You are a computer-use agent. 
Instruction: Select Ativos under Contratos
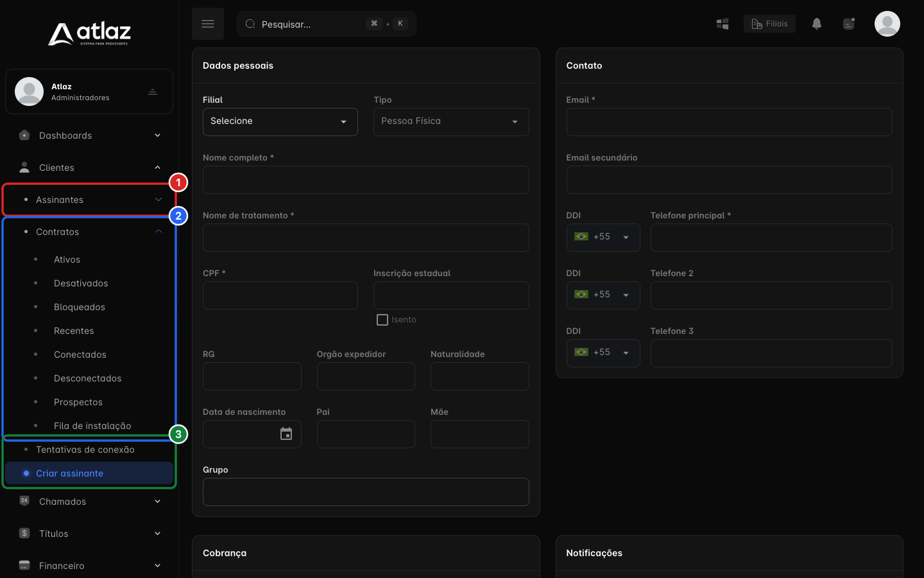point(67,259)
